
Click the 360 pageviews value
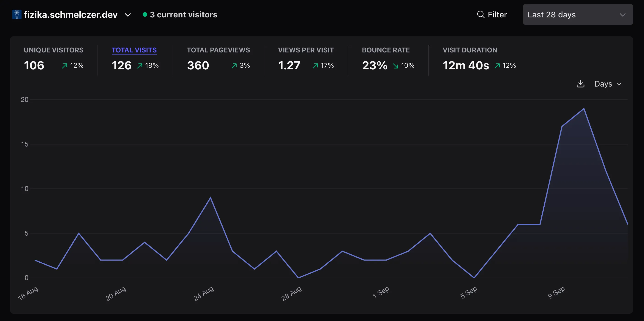click(x=198, y=65)
